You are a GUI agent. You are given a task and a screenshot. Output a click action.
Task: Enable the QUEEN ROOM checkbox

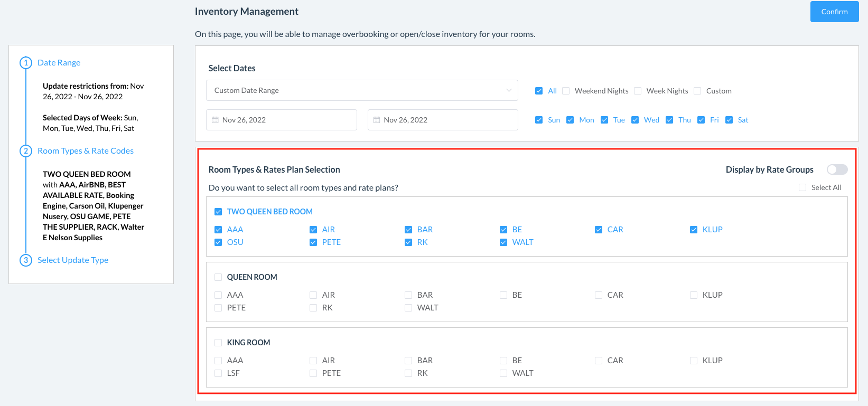click(x=218, y=277)
